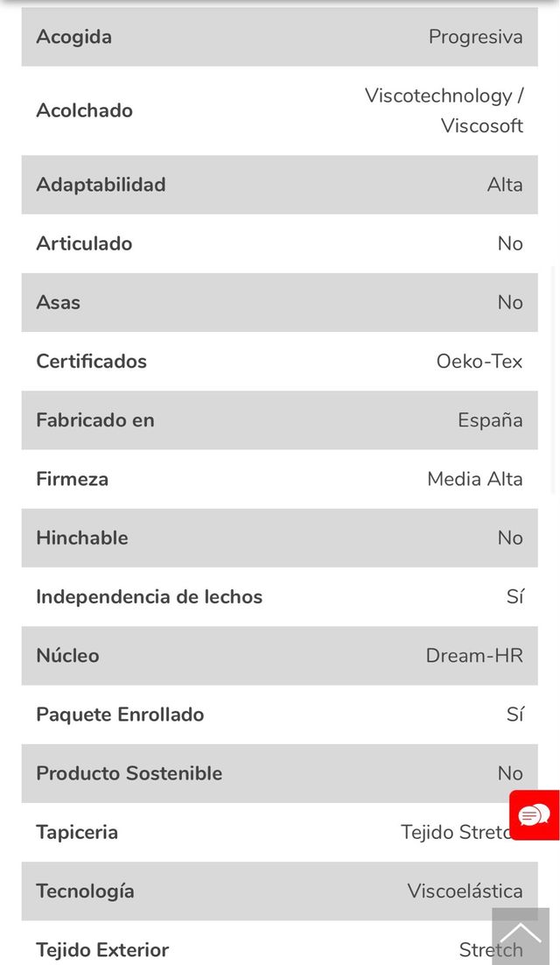Click the Certificados row label
Image resolution: width=560 pixels, height=965 pixels.
tap(91, 361)
